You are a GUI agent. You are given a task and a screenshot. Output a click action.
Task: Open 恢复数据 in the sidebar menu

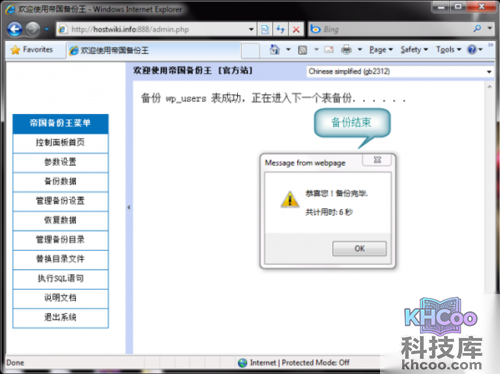(x=60, y=220)
